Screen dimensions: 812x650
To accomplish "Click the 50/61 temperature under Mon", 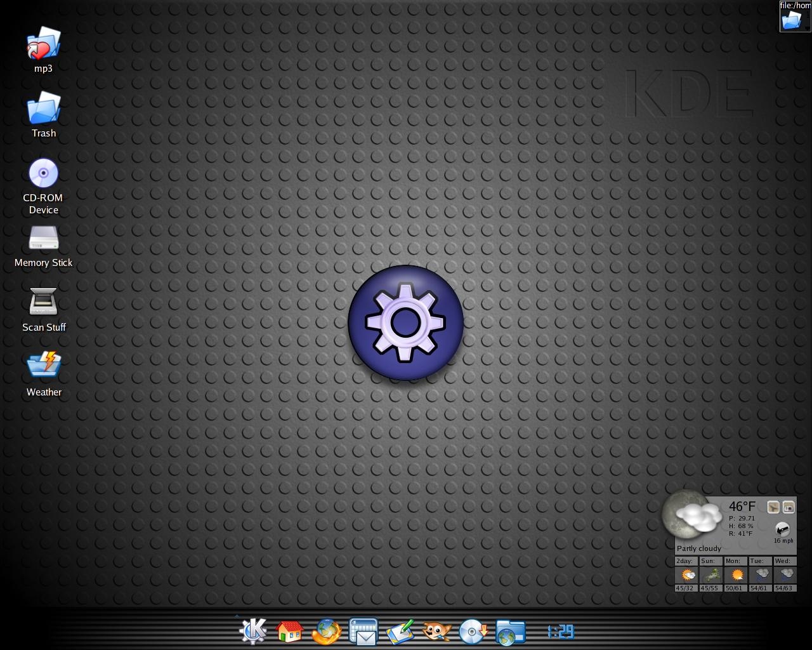I will click(735, 588).
